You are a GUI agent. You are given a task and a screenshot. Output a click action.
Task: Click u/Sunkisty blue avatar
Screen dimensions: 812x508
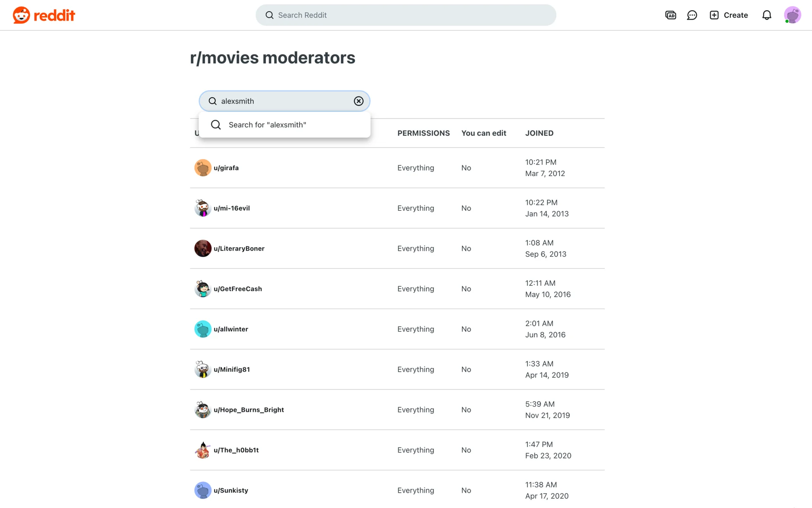(x=203, y=490)
